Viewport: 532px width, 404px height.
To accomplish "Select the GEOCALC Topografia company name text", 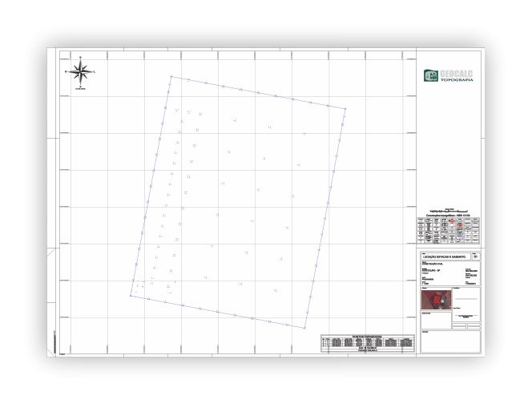I will click(458, 76).
